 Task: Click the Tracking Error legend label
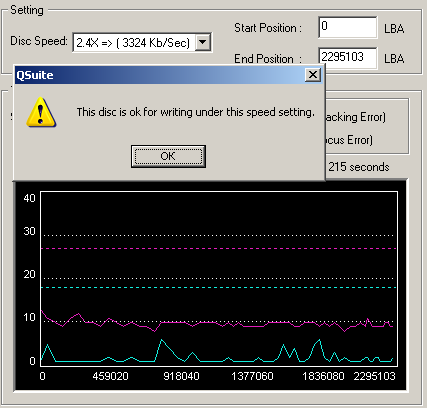coord(355,117)
